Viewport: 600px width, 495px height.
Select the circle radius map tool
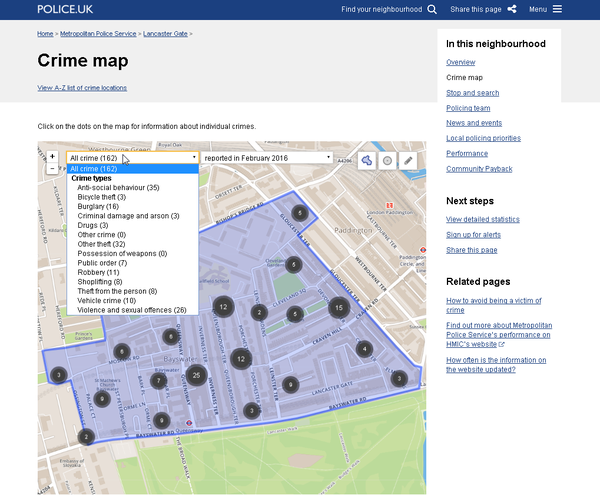(x=387, y=160)
